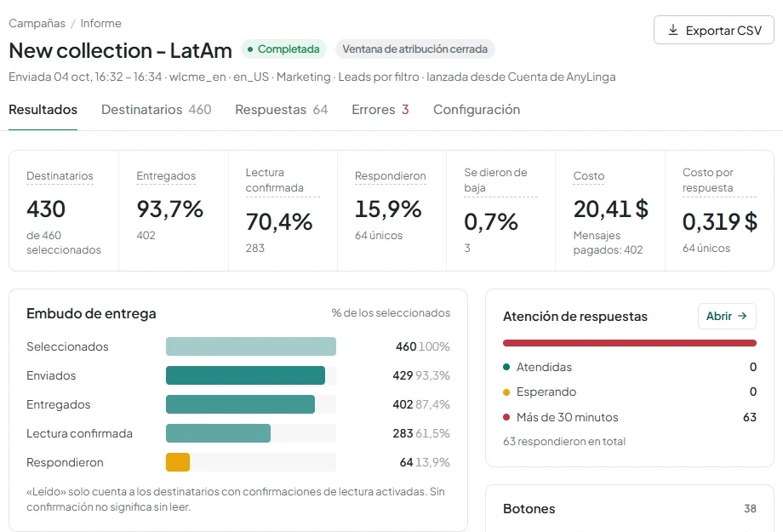Click the 460 100% funnel value
This screenshot has width=783, height=532.
coord(422,346)
